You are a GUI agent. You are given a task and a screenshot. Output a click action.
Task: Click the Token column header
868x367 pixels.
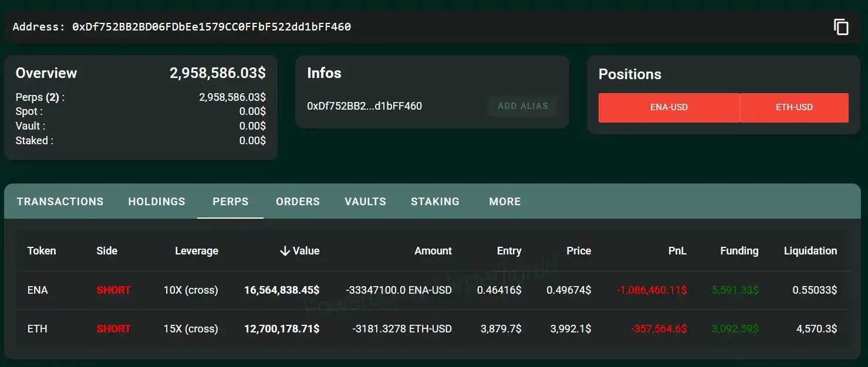click(x=42, y=251)
